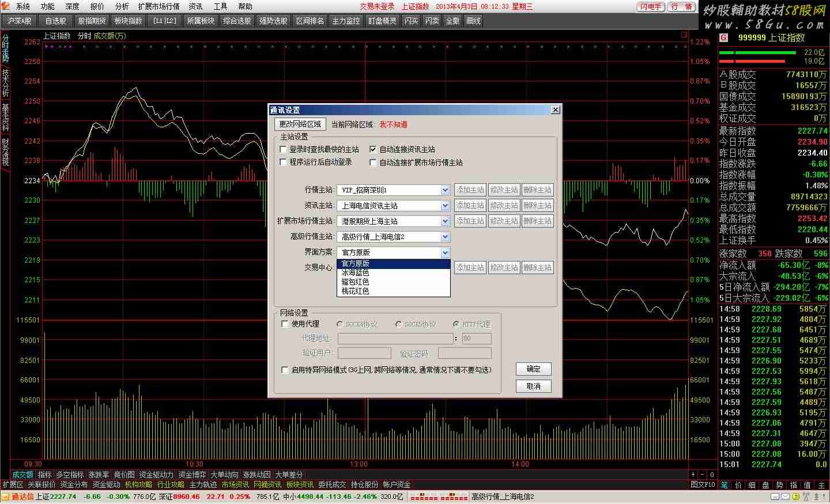This screenshot has height=504, width=830.
Task: Click the plus zoom button under the chart
Action: pos(693,475)
